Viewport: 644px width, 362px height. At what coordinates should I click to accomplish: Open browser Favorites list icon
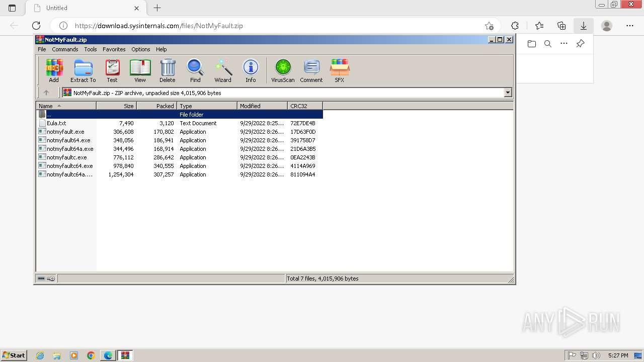pyautogui.click(x=539, y=26)
